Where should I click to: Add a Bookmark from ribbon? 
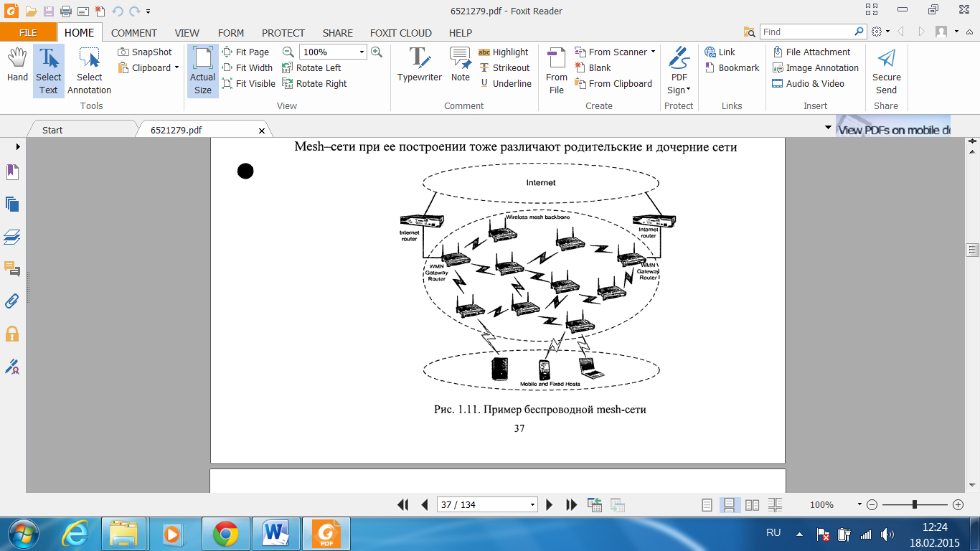[x=732, y=67]
